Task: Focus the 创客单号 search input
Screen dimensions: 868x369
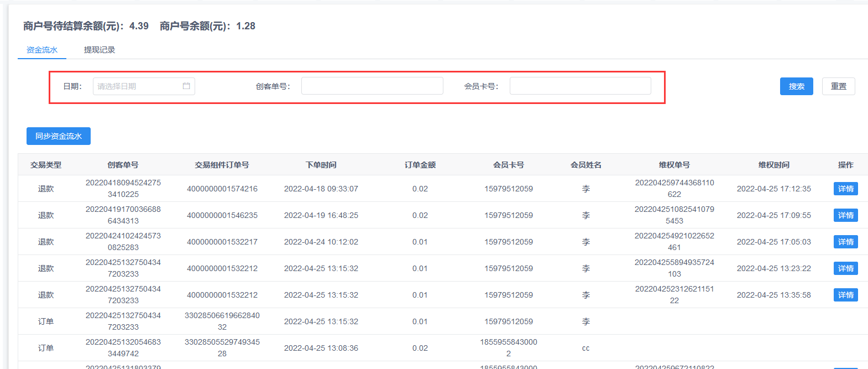Action: [x=372, y=86]
